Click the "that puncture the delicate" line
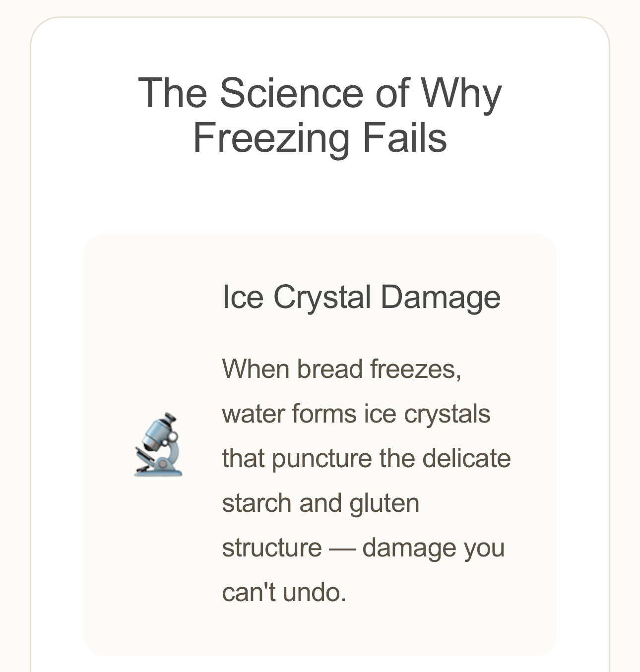This screenshot has width=640, height=672. (x=366, y=458)
